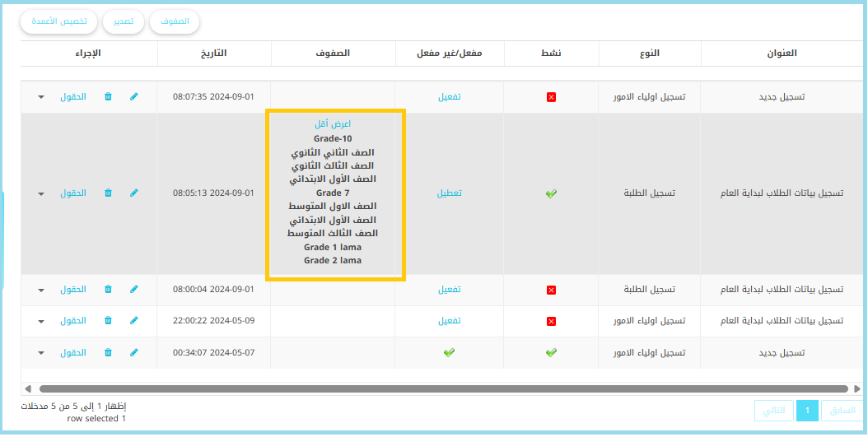Expand the action caret in the 08:07:35 row
The width and height of the screenshot is (868, 437).
(x=41, y=97)
